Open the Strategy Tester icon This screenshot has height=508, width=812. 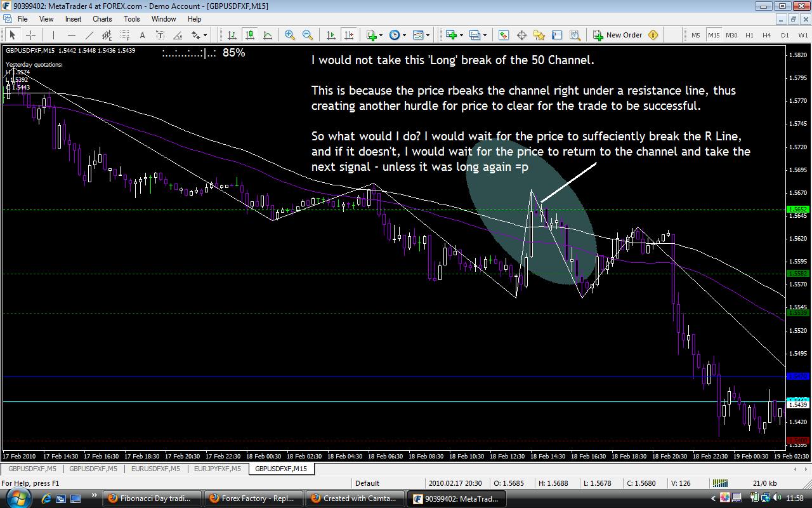575,35
